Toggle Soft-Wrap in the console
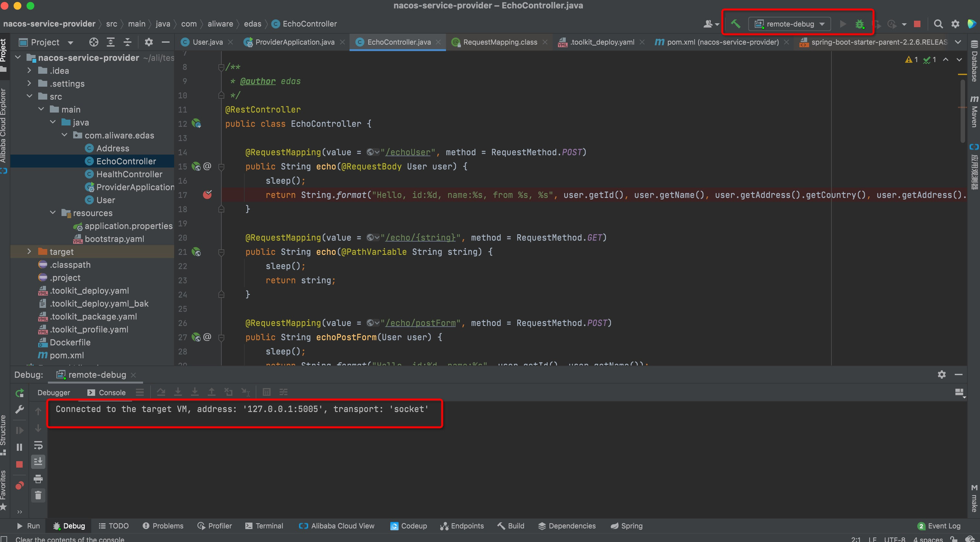 tap(38, 445)
